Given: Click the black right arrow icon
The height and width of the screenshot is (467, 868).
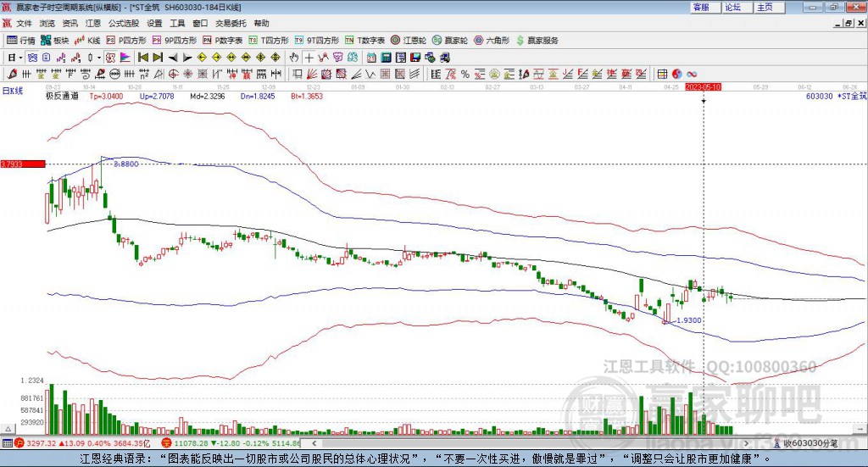Looking at the screenshot, I should click(187, 58).
